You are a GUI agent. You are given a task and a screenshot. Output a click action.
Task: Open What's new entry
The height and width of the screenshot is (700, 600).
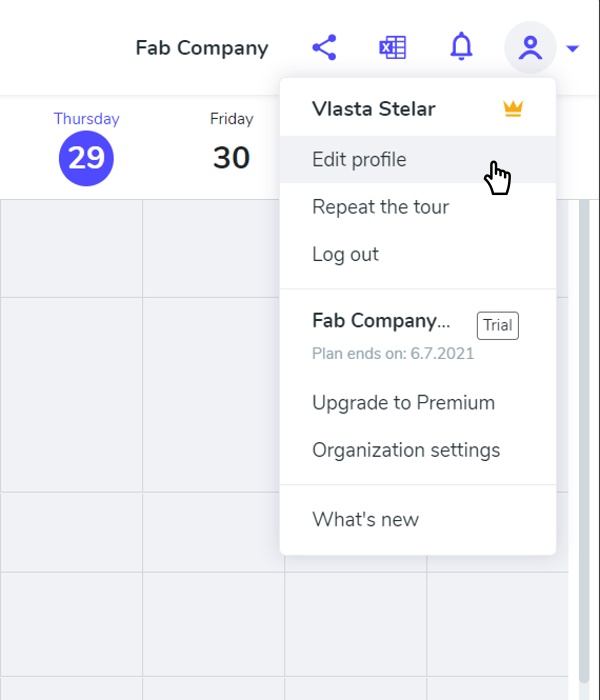point(365,519)
